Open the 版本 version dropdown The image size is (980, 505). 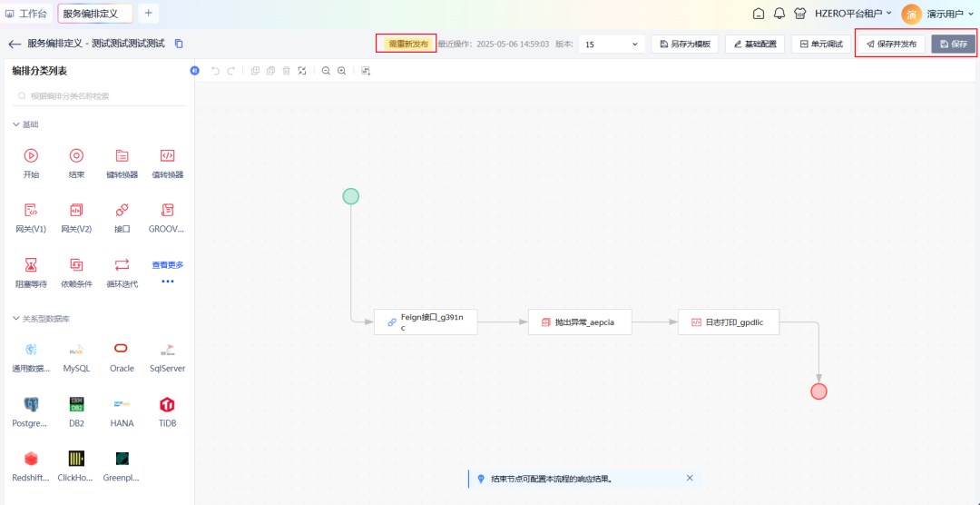pyautogui.click(x=612, y=44)
